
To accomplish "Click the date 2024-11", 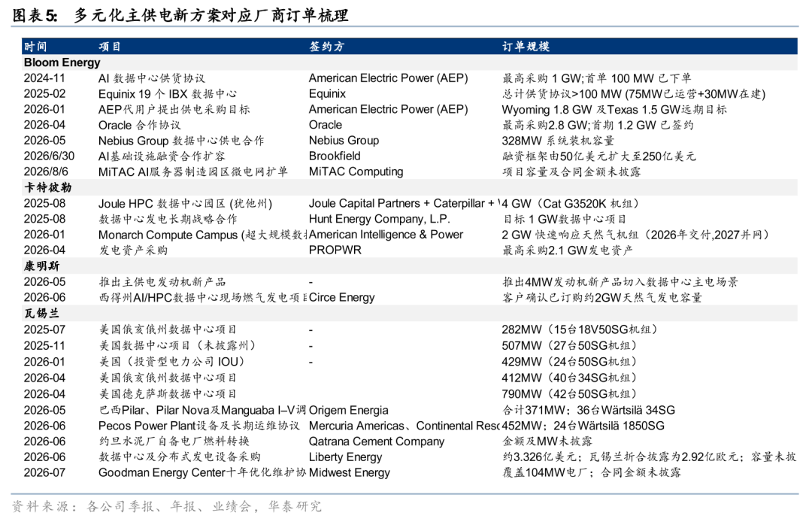I will 44,78.
